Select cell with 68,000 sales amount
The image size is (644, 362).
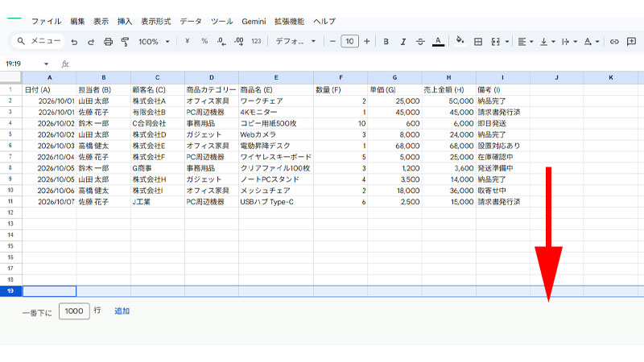[x=449, y=146]
